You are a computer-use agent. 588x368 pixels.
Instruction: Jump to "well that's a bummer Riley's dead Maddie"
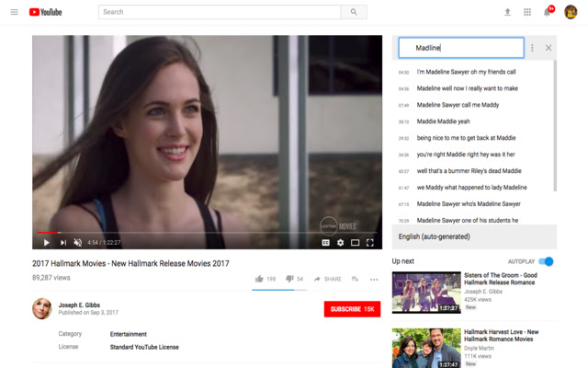click(469, 171)
